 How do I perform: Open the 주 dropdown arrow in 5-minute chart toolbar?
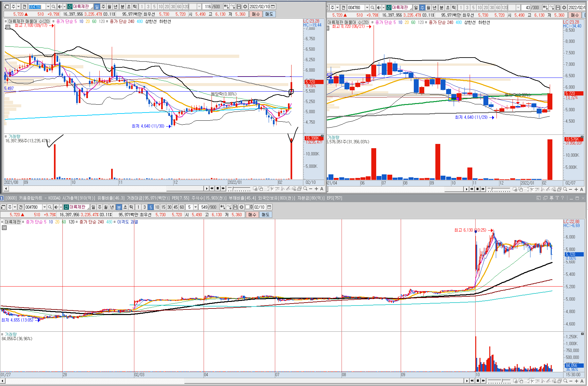coord(15,207)
